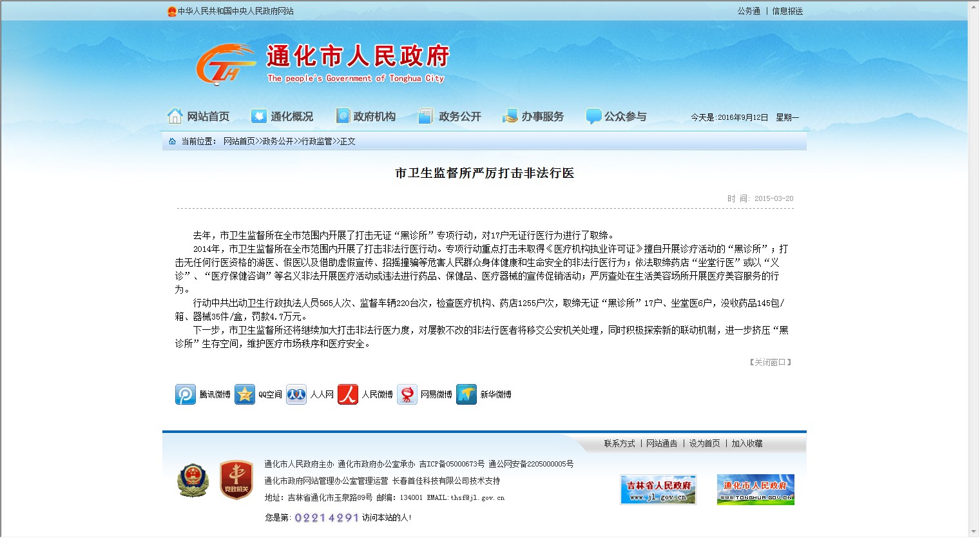Screen dimensions: 980x538
Task: Click the 行政监管 breadcrumb link
Action: coord(317,141)
